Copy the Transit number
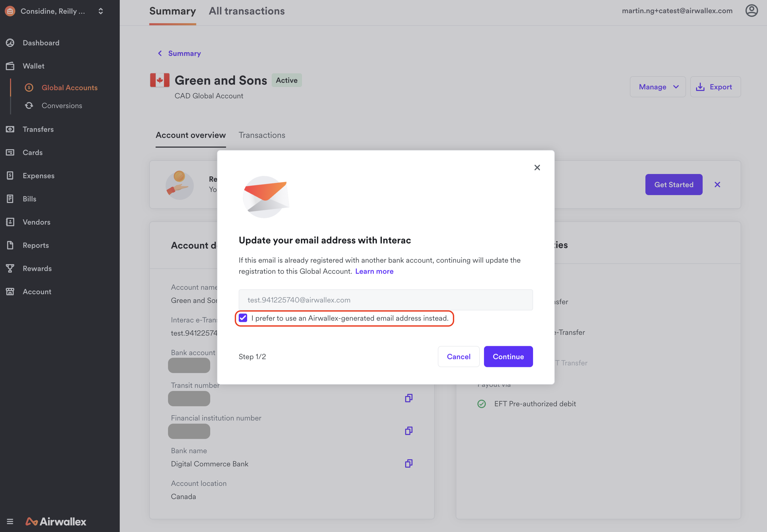Screen dimensions: 767x532 click(409, 398)
